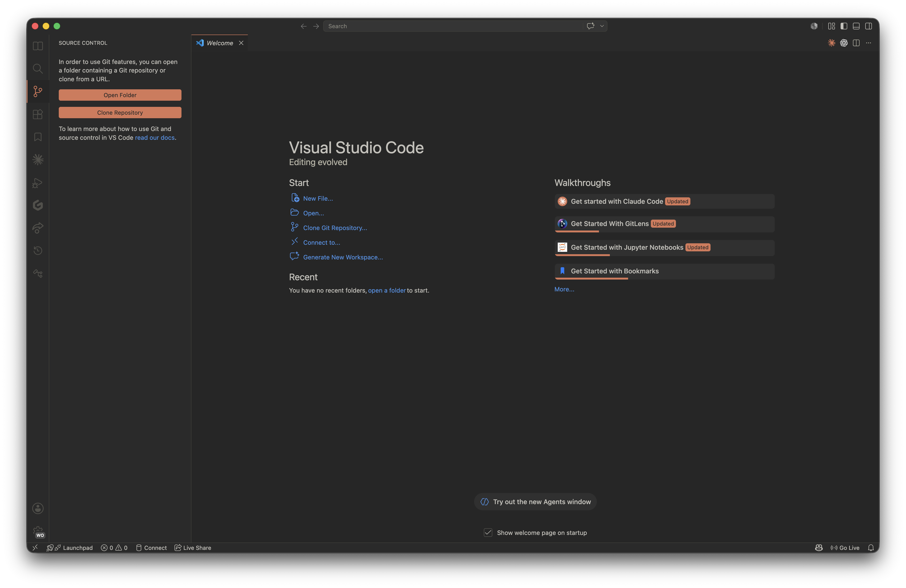
Task: Open Customize Layout in the title bar
Action: 831,26
